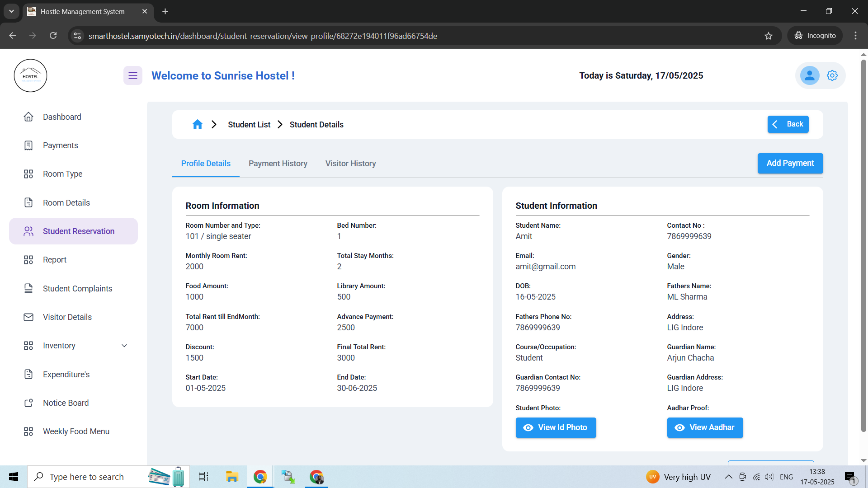Expand the Inventory section chevron
The height and width of the screenshot is (488, 868).
124,345
